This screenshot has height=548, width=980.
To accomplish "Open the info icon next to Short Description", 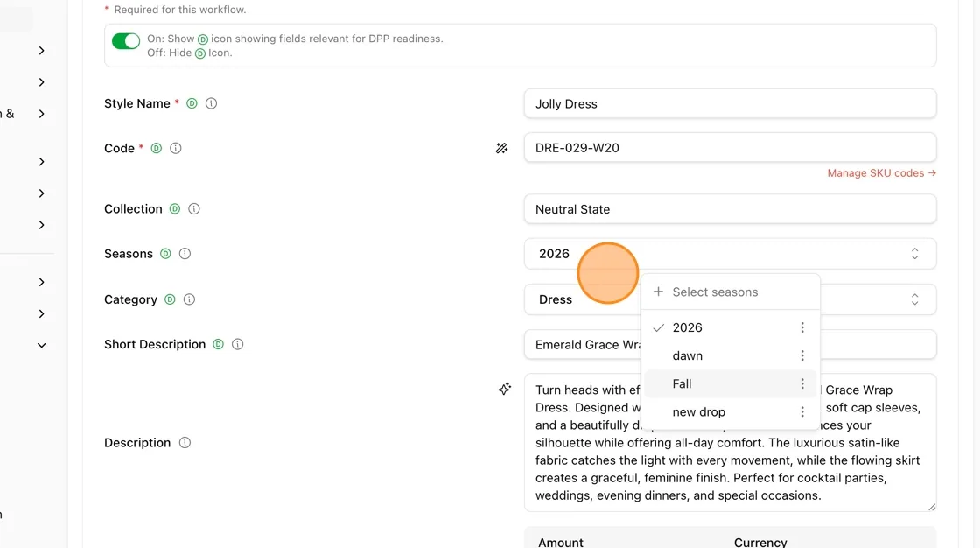I will pos(237,344).
